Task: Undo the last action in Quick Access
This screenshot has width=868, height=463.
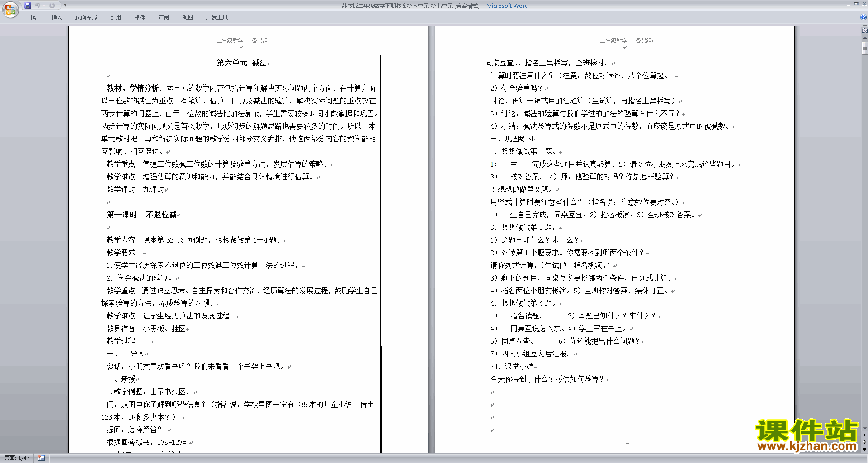Action: [38, 5]
